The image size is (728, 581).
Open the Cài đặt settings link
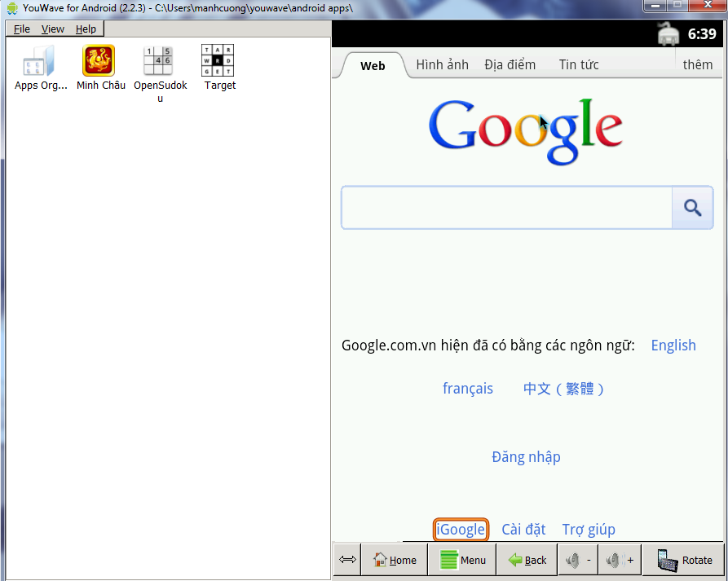point(523,530)
